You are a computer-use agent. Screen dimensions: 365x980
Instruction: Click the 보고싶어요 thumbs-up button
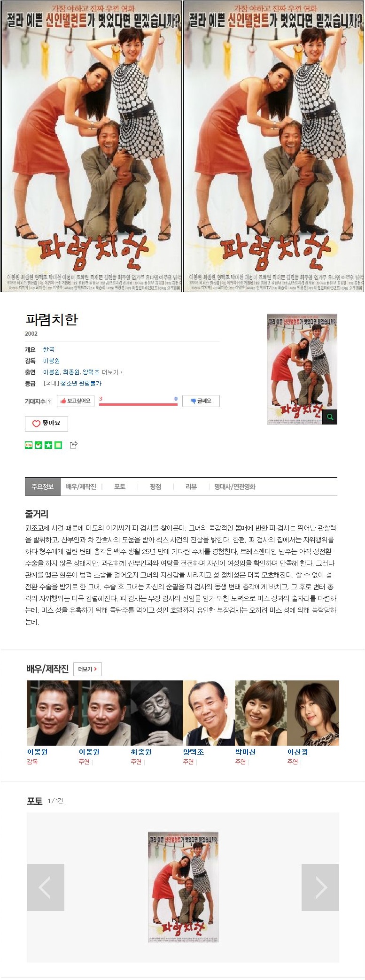pyautogui.click(x=76, y=401)
